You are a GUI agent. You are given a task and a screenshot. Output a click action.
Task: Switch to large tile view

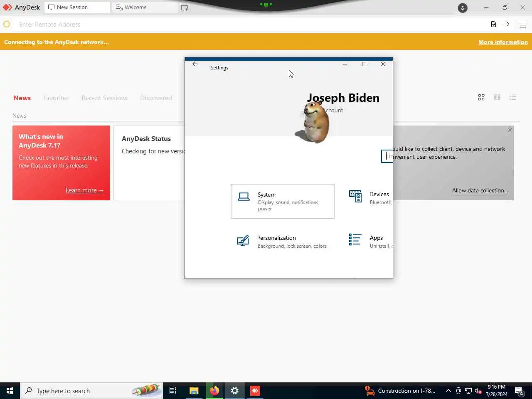tap(481, 97)
